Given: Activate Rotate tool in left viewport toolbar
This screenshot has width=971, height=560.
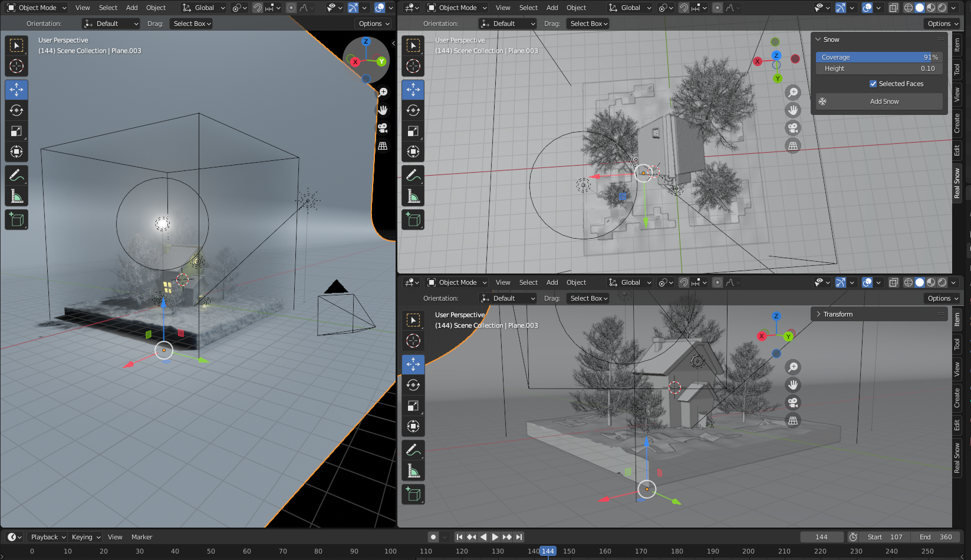Looking at the screenshot, I should [x=17, y=110].
